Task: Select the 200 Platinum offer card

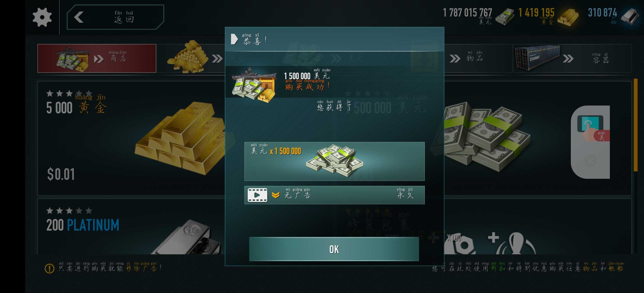Action: coord(131,227)
